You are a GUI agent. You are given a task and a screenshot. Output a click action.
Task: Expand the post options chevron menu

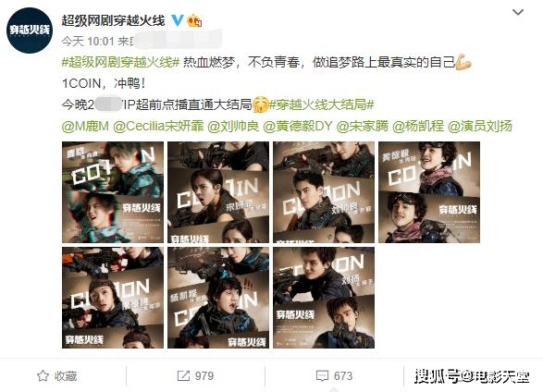518,12
